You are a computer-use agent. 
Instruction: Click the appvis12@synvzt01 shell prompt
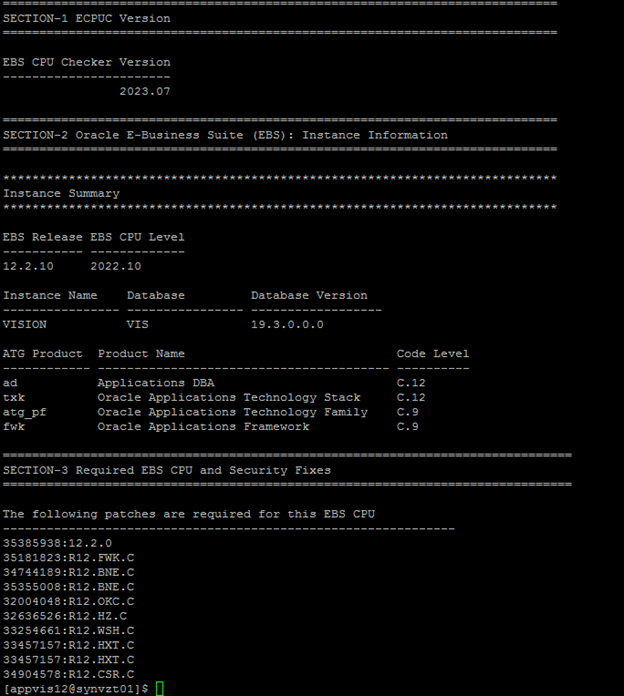pos(75,689)
